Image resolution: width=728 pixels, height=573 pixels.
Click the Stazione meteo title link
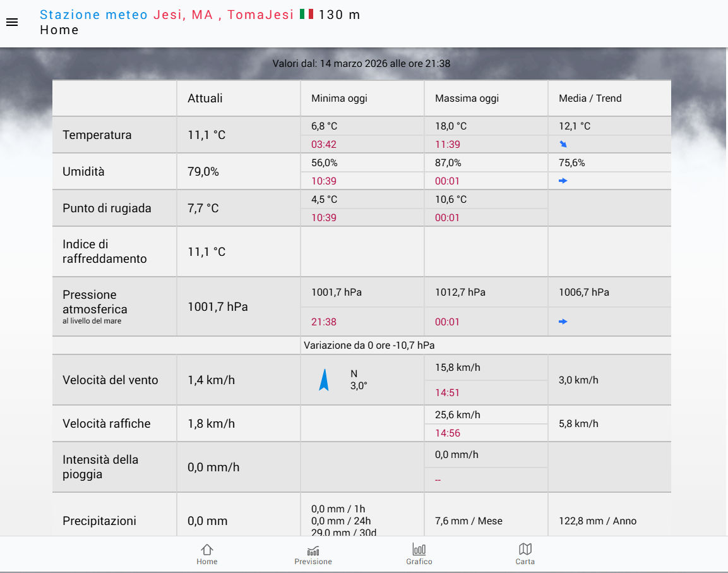(x=94, y=15)
